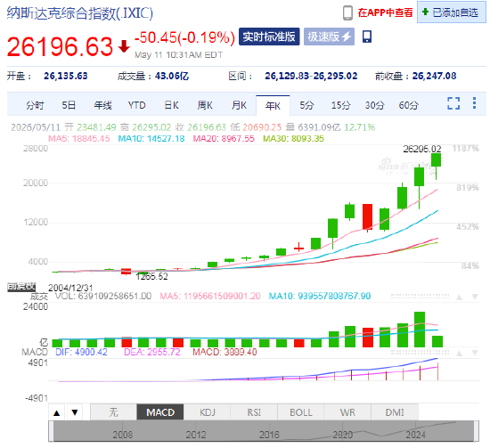The height and width of the screenshot is (448, 490).
Task: Switch to the 年线 tab
Action: click(x=102, y=105)
